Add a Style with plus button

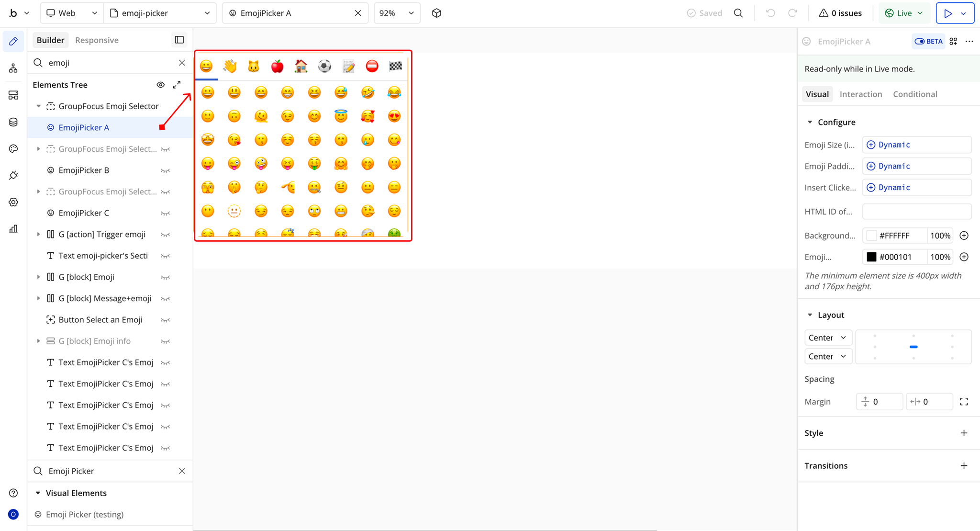(x=964, y=433)
